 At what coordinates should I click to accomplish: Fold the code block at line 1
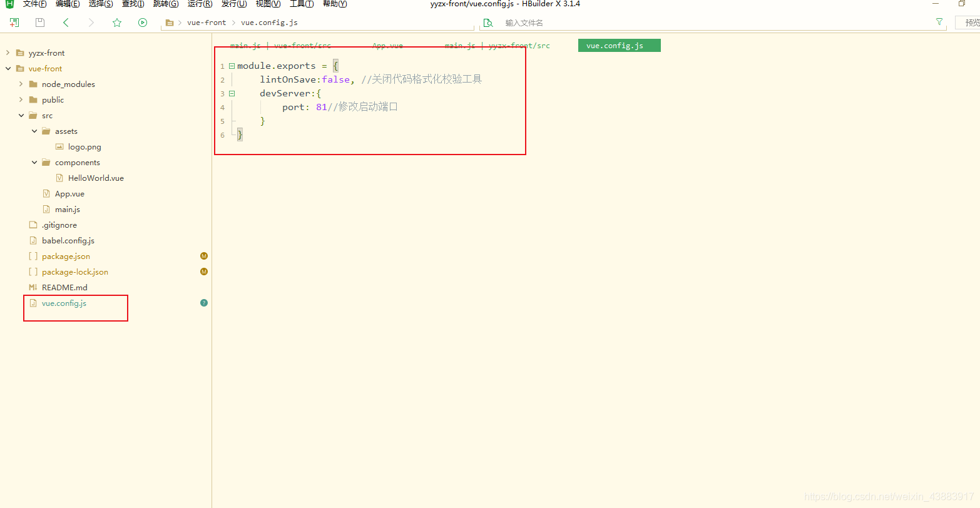tap(232, 66)
